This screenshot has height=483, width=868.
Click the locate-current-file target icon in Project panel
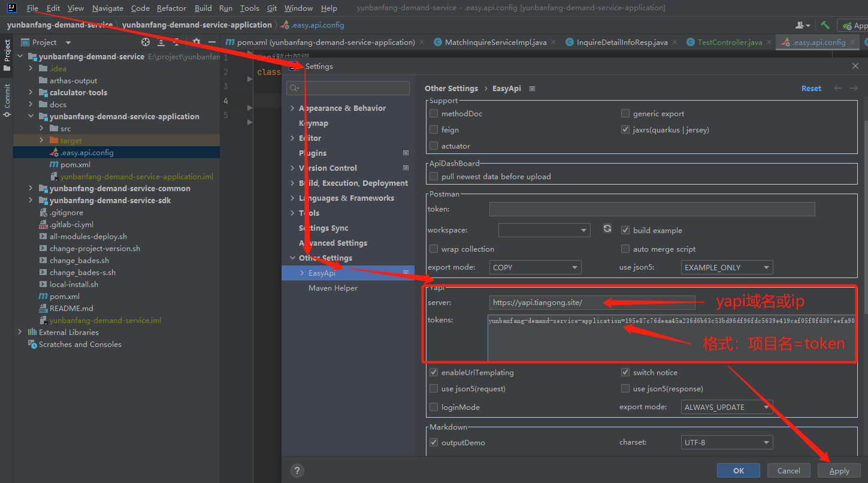point(146,42)
